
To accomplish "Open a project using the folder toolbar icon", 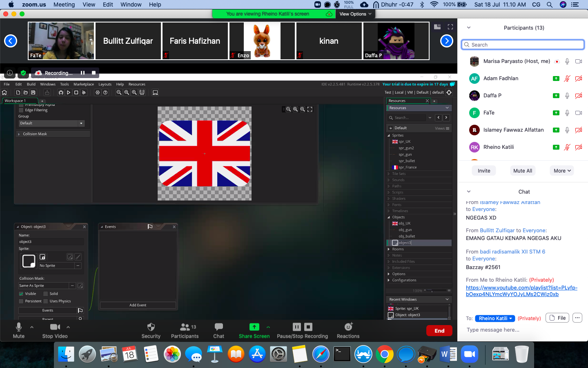I will pyautogui.click(x=26, y=92).
